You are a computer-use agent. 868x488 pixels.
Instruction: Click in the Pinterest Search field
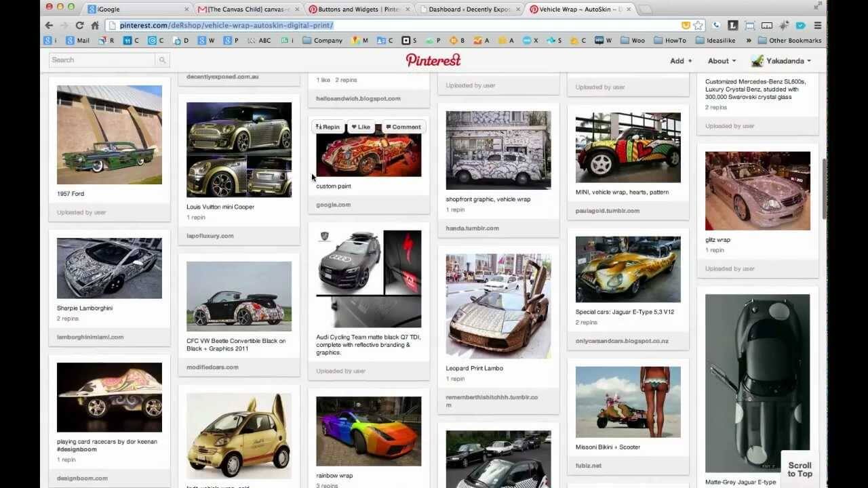click(x=102, y=60)
